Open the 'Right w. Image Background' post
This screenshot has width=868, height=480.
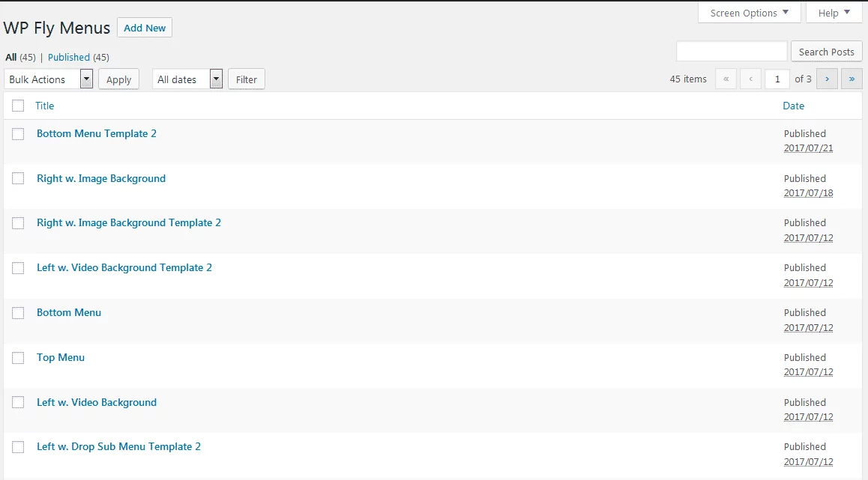click(100, 178)
